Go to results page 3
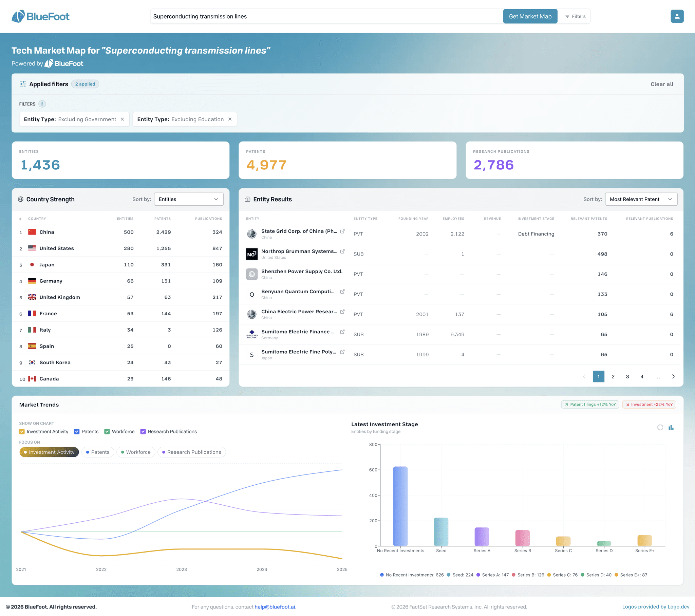This screenshot has height=616, width=695. point(627,376)
